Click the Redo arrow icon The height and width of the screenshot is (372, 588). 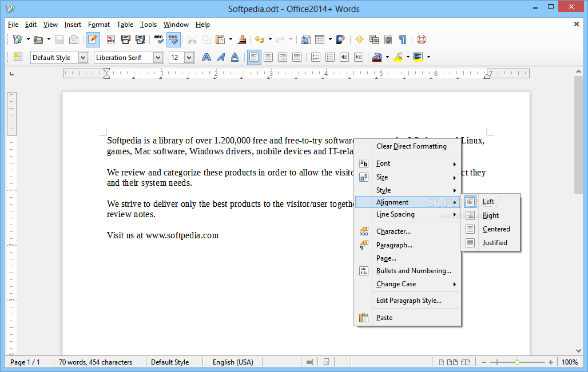pyautogui.click(x=280, y=39)
